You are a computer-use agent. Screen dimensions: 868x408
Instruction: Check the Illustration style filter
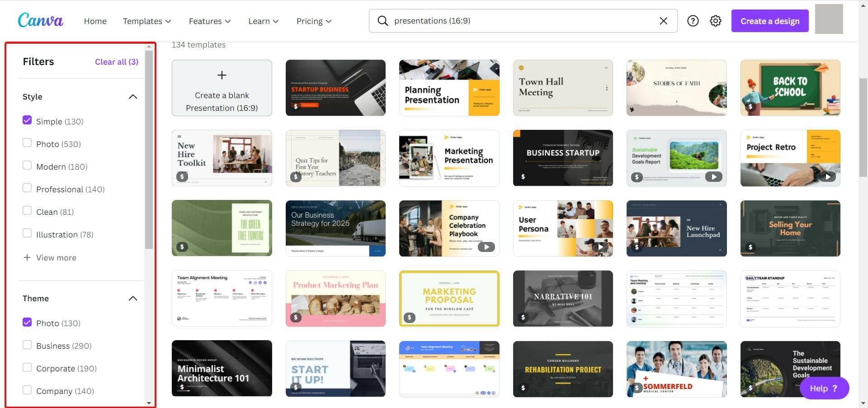click(27, 233)
